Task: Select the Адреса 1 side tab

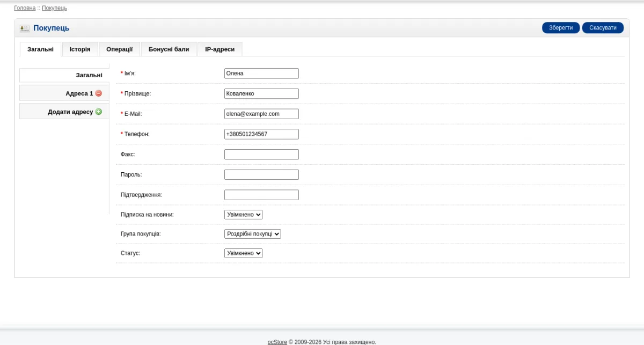Action: click(x=64, y=93)
